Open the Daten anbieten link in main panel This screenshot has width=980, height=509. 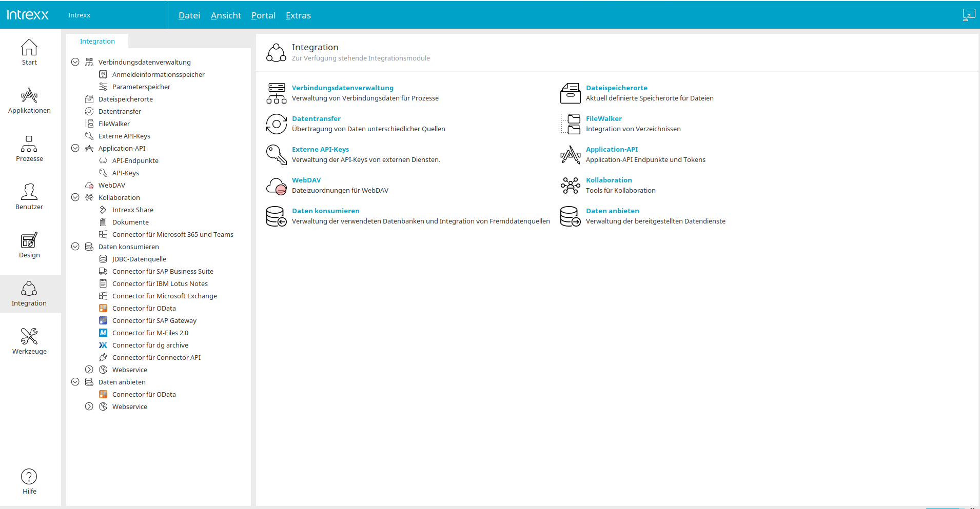[x=613, y=211]
